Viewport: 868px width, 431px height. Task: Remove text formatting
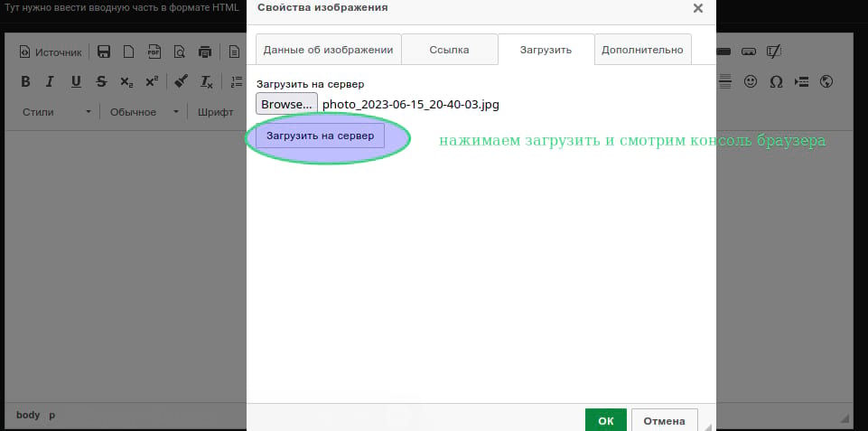207,82
